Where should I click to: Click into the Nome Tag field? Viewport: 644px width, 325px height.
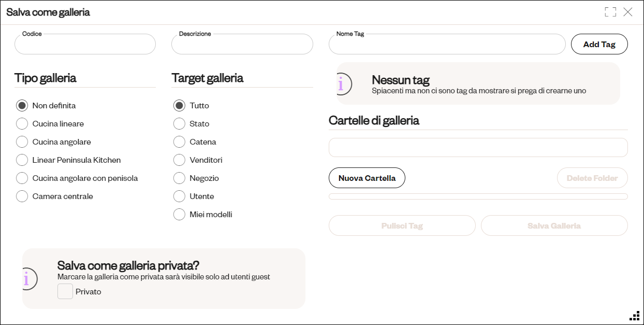click(447, 44)
